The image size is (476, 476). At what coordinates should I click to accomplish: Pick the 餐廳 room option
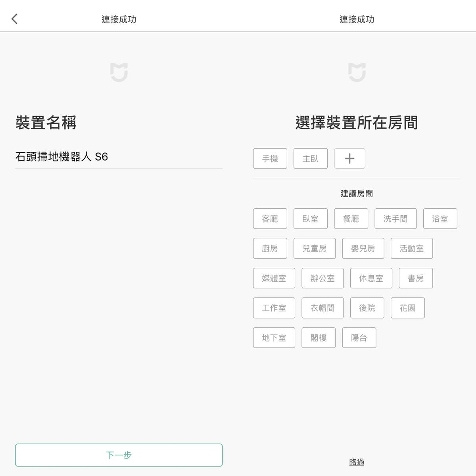(x=351, y=219)
